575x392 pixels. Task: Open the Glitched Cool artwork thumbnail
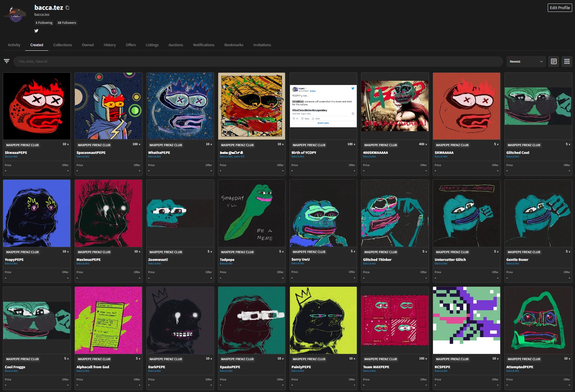(x=538, y=106)
